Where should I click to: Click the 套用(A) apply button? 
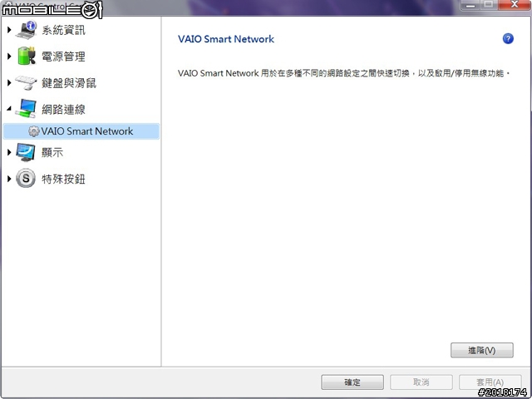(x=490, y=382)
